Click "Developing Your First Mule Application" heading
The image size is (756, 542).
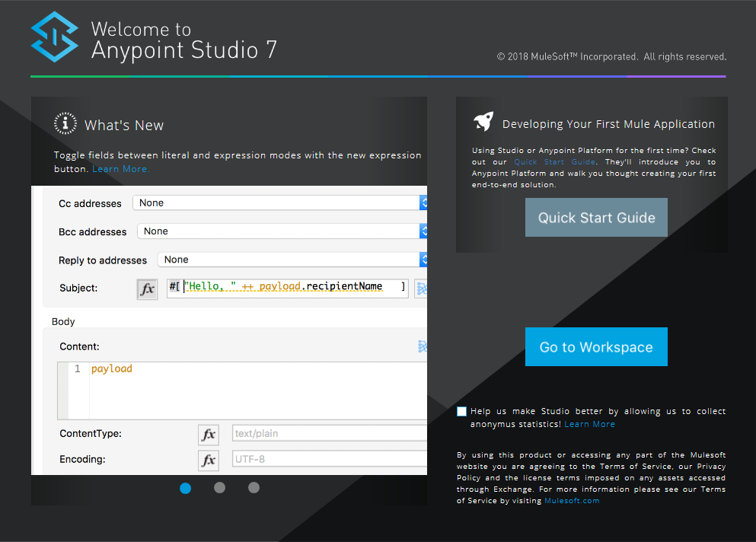pyautogui.click(x=608, y=124)
